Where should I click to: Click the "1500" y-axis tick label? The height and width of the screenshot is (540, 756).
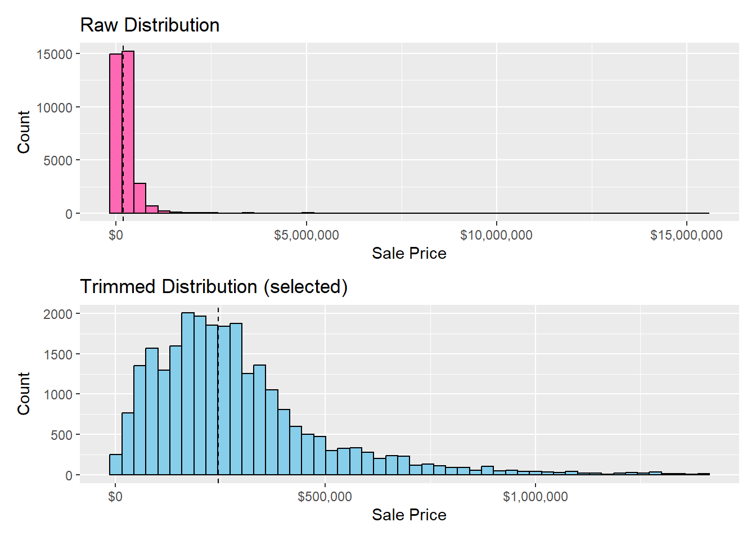pos(58,354)
